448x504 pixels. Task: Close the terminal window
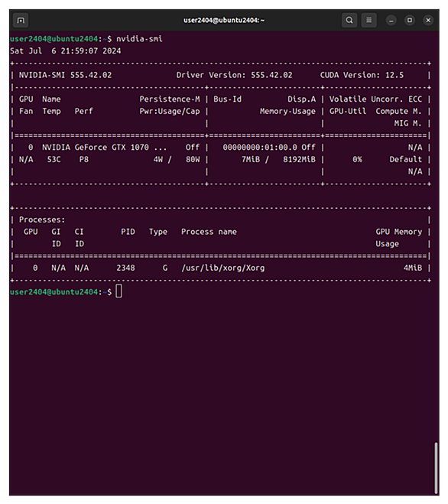click(x=428, y=20)
